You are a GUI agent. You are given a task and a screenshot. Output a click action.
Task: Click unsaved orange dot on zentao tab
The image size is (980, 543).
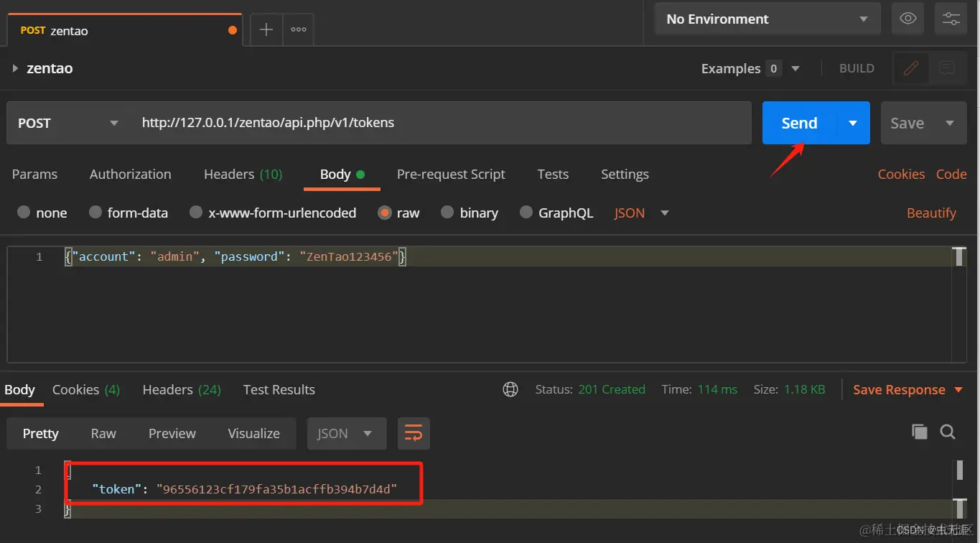pyautogui.click(x=232, y=30)
